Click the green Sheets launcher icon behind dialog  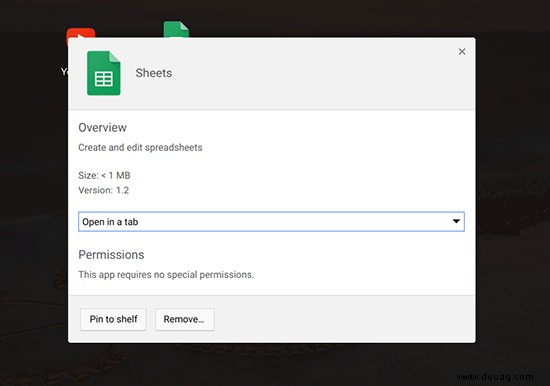coord(176,30)
